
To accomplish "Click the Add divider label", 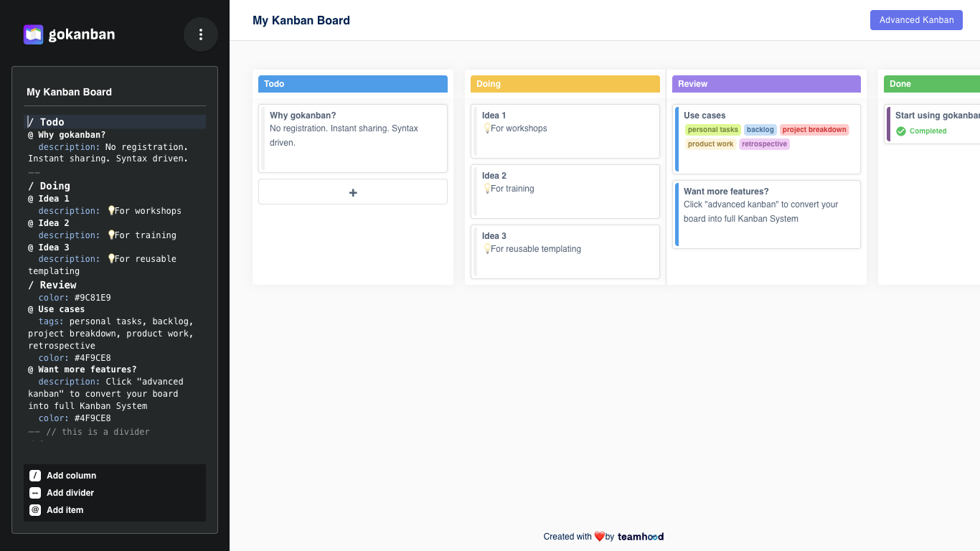I will 70,493.
